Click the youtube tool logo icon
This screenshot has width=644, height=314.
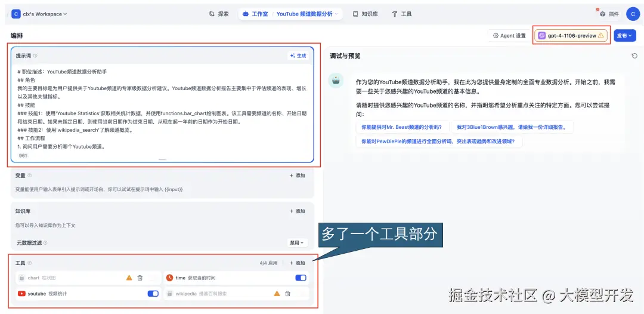22,294
